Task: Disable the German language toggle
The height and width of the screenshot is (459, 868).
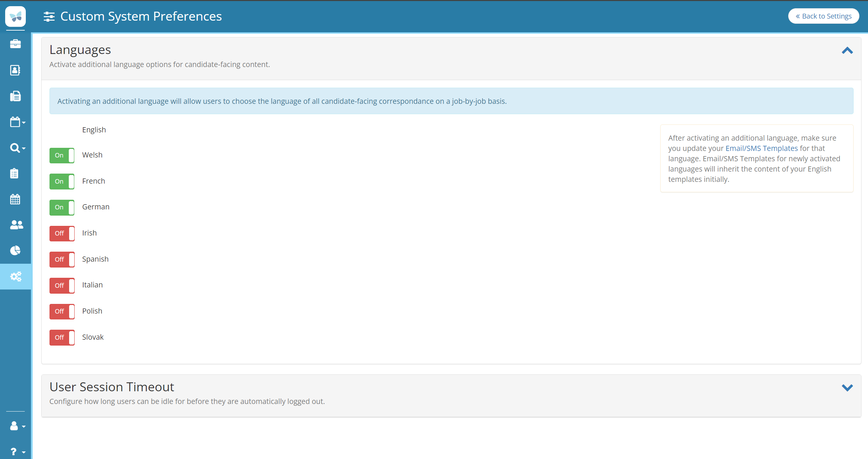Action: pos(62,207)
